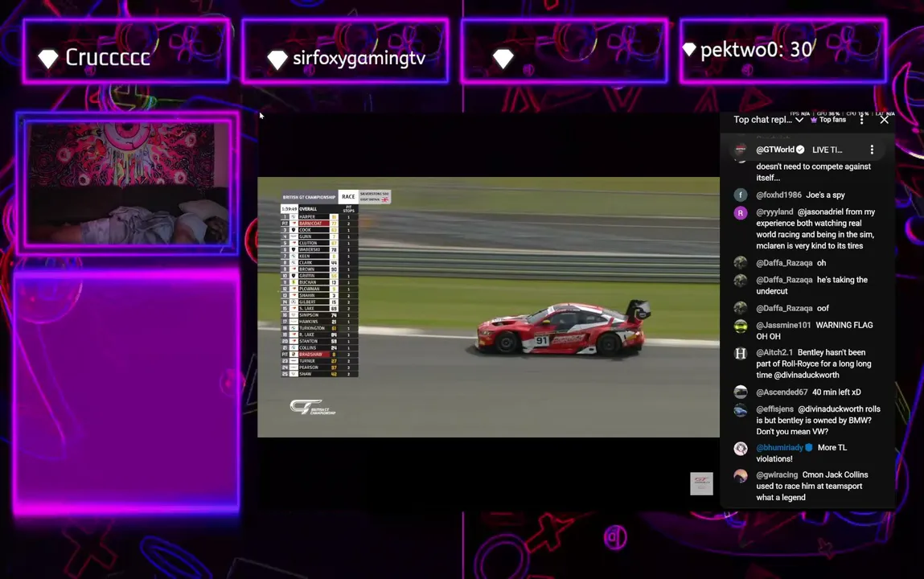Image resolution: width=924 pixels, height=579 pixels.
Task: Click the British GT Championship logo in video
Action: tap(312, 408)
